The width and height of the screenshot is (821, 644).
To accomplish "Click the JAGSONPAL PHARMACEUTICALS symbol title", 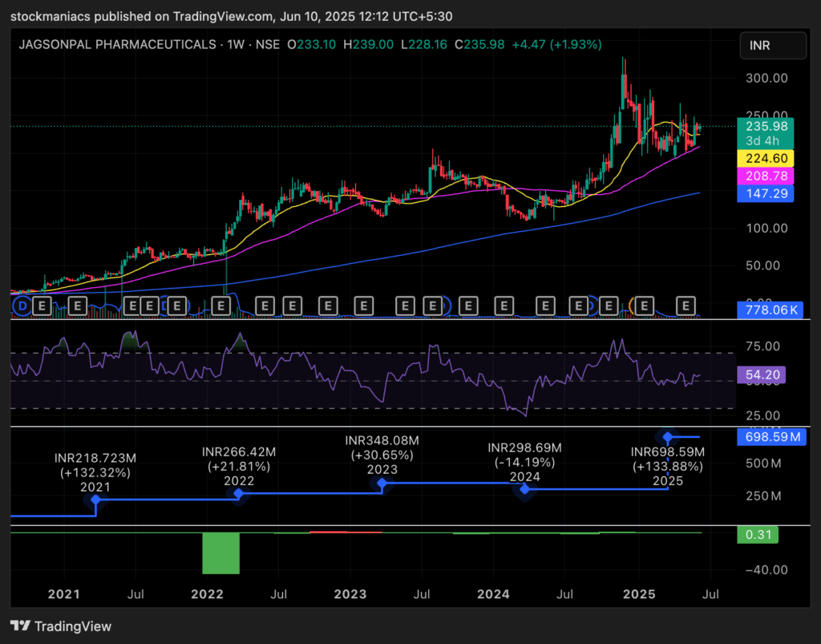I will (117, 44).
